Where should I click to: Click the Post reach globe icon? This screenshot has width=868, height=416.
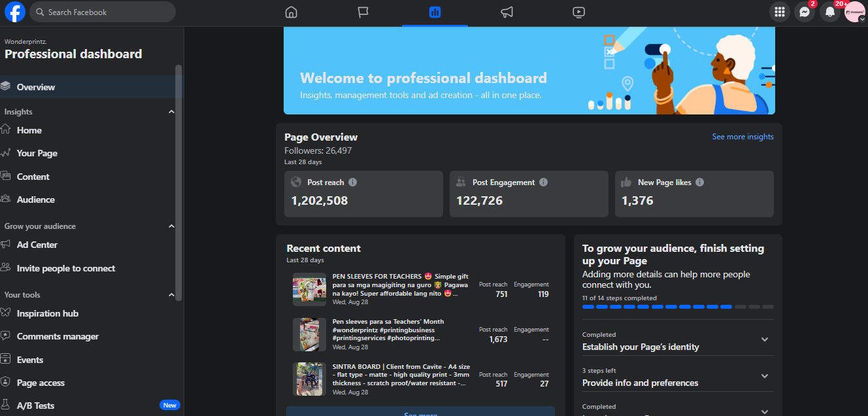(x=296, y=182)
